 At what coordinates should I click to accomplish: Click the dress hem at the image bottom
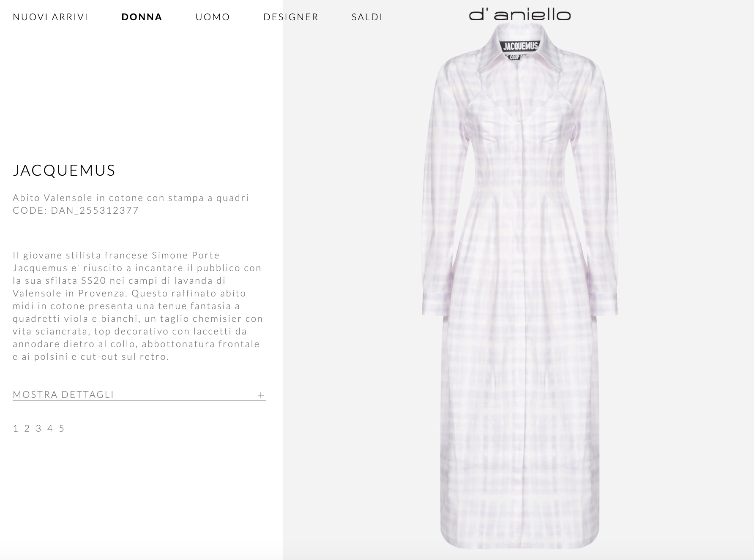pyautogui.click(x=519, y=541)
